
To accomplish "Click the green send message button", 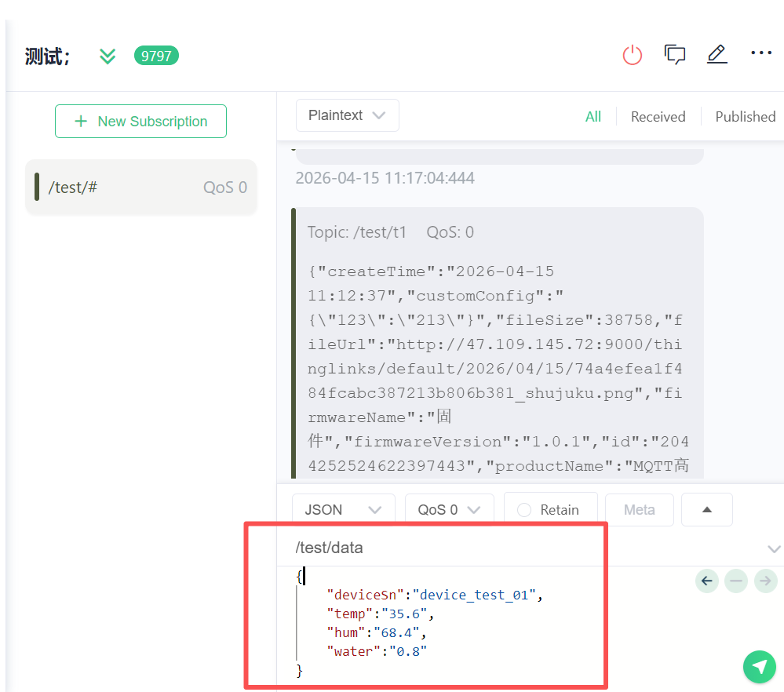I will pyautogui.click(x=759, y=667).
